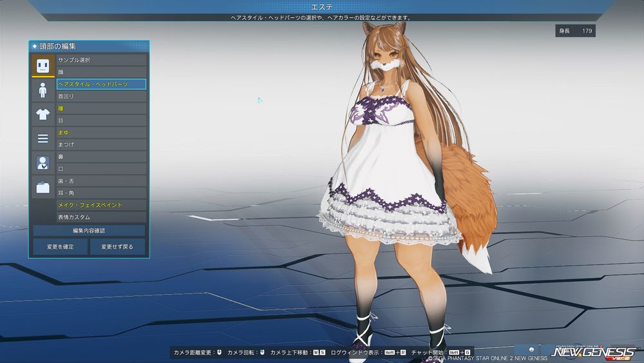Choose 歯・舌 from the list
The image size is (644, 363).
[x=101, y=181]
